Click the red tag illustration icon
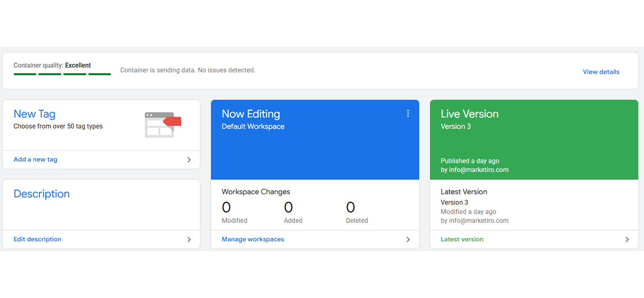This screenshot has height=298, width=644. click(163, 125)
